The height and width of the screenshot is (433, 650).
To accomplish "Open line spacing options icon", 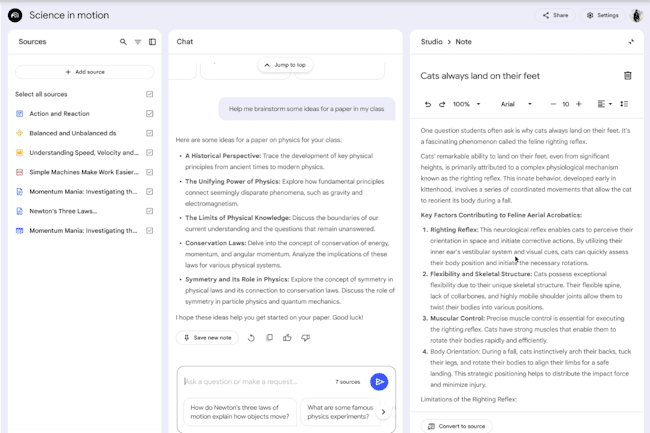I will [624, 104].
